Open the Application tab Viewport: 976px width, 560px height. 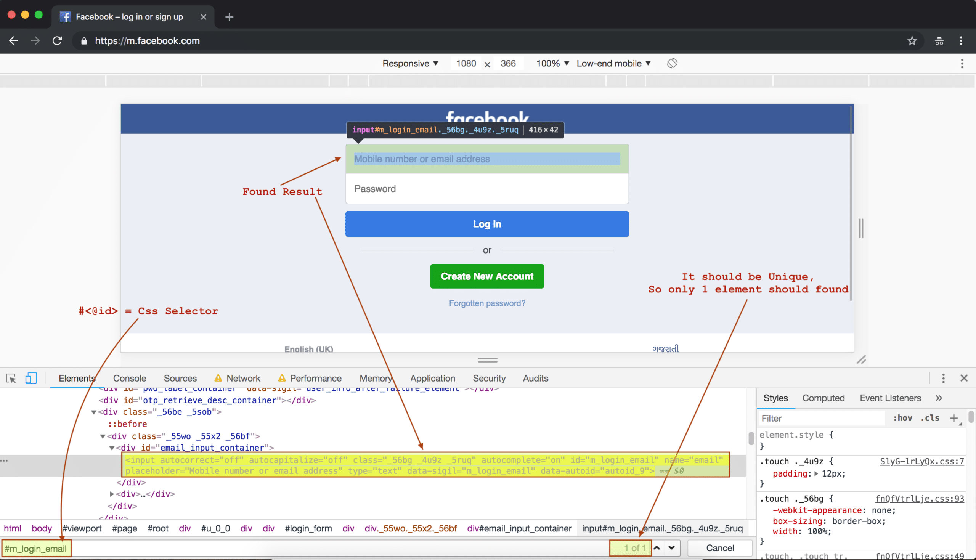click(433, 378)
